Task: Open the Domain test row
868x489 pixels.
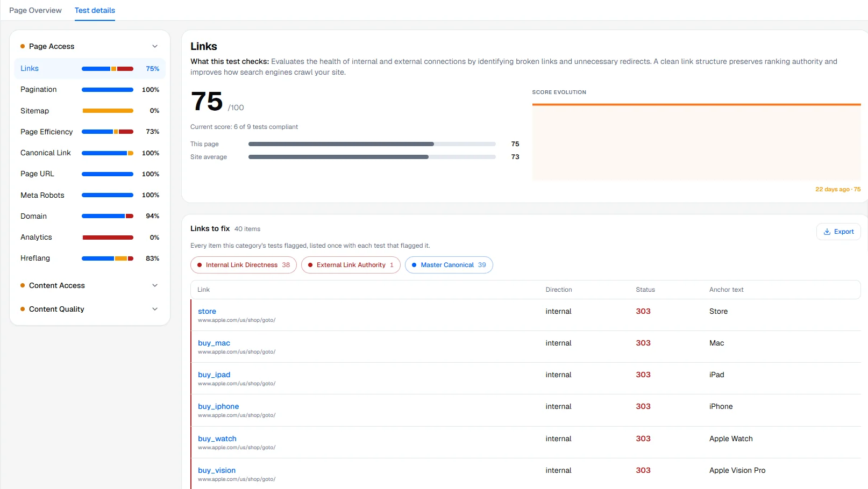Action: coord(90,216)
